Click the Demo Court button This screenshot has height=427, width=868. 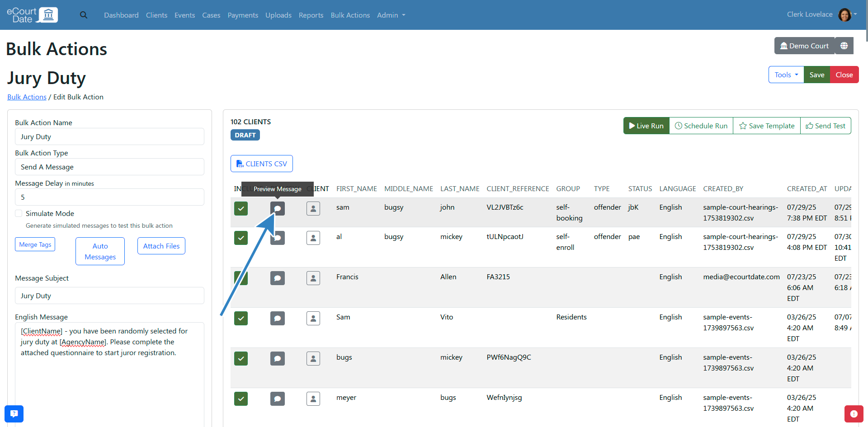[805, 46]
